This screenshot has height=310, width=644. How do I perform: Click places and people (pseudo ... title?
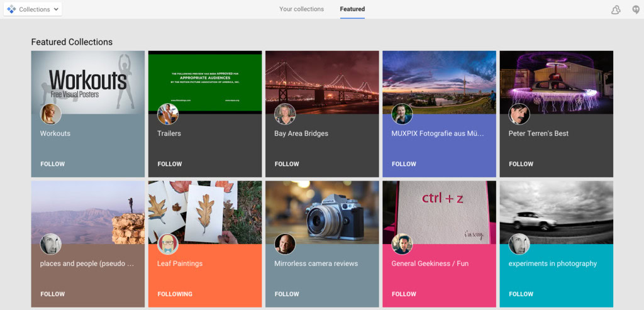87,263
